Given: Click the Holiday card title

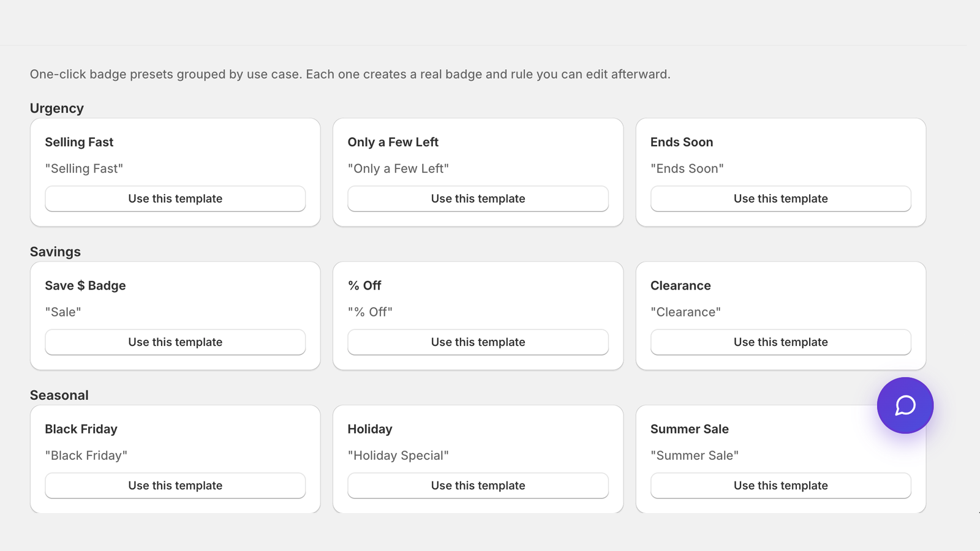Looking at the screenshot, I should (370, 429).
